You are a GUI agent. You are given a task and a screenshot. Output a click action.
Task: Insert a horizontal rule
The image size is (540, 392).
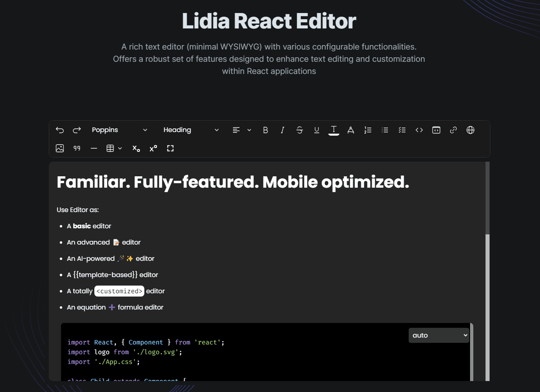pyautogui.click(x=94, y=148)
